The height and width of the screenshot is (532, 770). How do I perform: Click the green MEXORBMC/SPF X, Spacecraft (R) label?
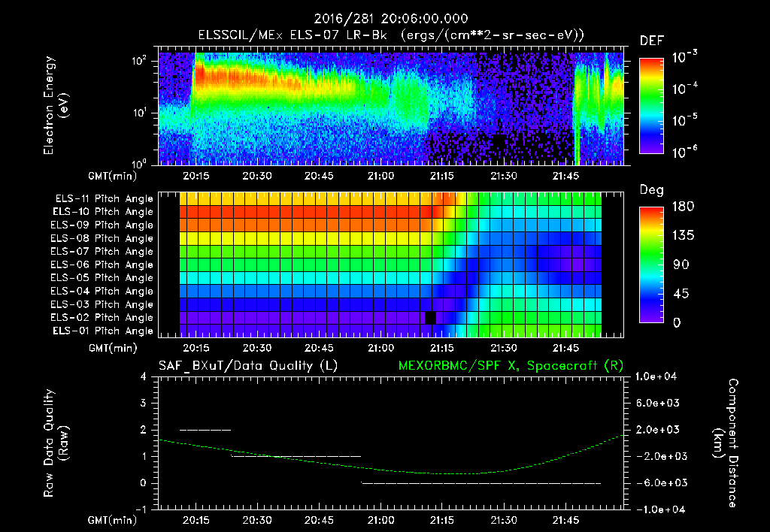[x=511, y=366]
